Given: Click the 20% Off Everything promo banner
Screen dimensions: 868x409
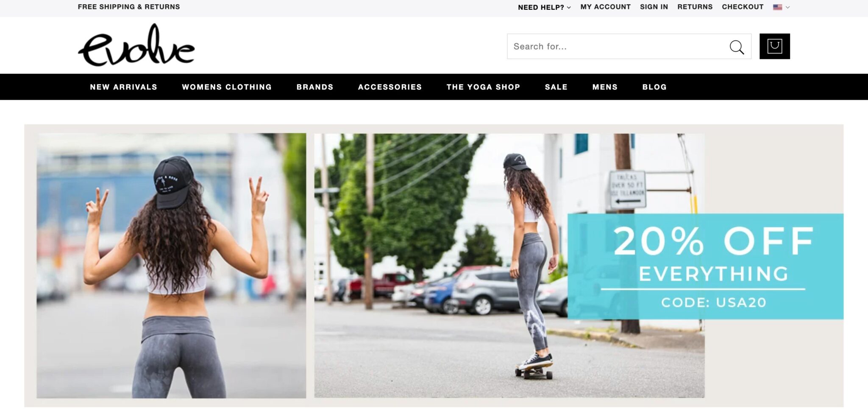Looking at the screenshot, I should (705, 266).
